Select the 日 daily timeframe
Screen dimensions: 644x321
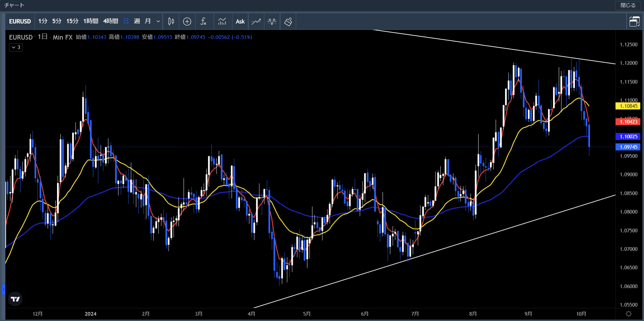click(126, 21)
